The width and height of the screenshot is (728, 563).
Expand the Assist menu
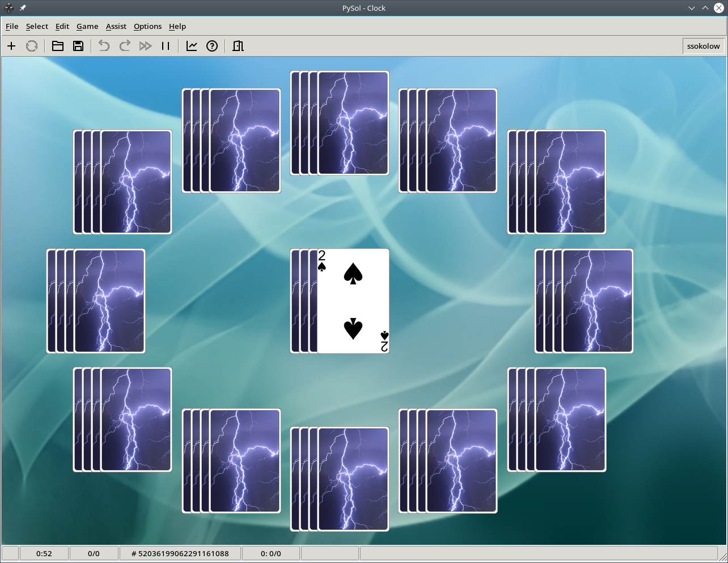116,26
